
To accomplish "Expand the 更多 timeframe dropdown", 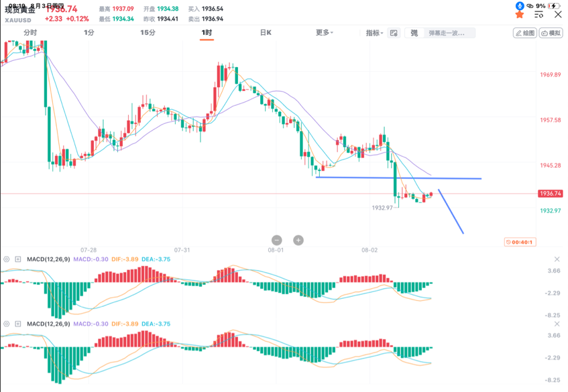I will [x=325, y=32].
